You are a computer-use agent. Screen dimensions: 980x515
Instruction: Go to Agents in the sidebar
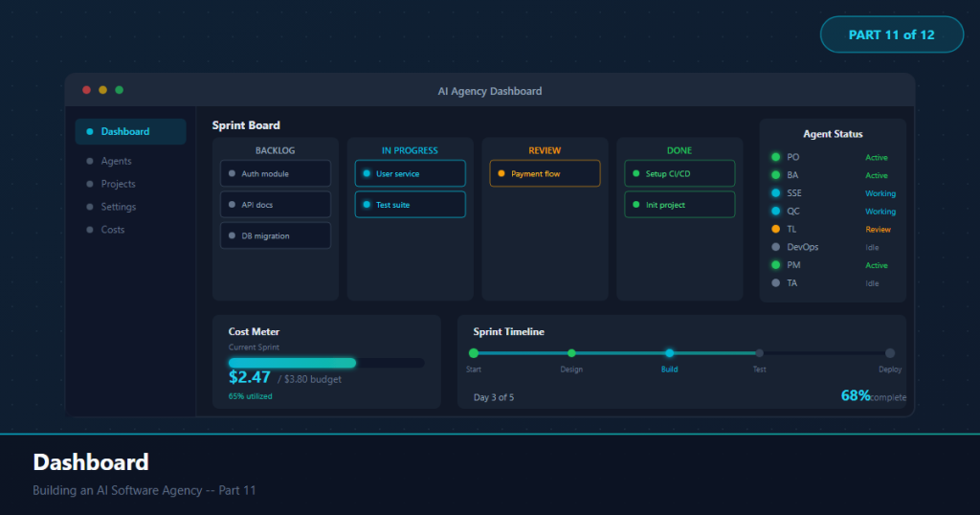[116, 161]
